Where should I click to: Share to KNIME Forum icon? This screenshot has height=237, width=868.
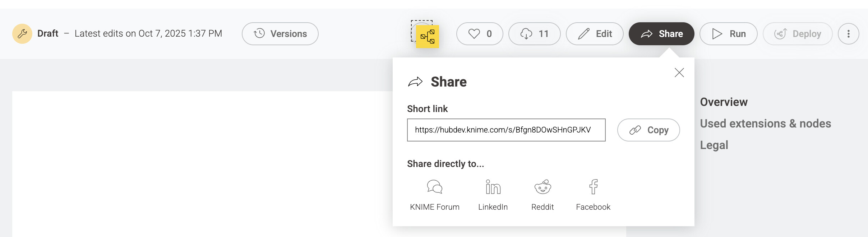point(434,187)
